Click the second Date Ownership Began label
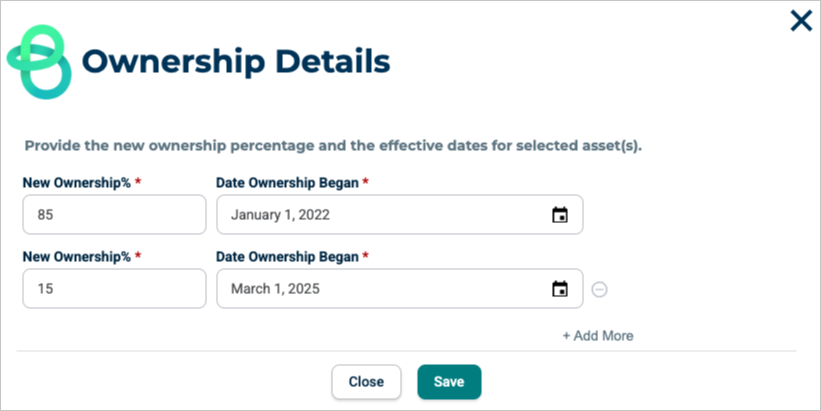 click(x=287, y=257)
